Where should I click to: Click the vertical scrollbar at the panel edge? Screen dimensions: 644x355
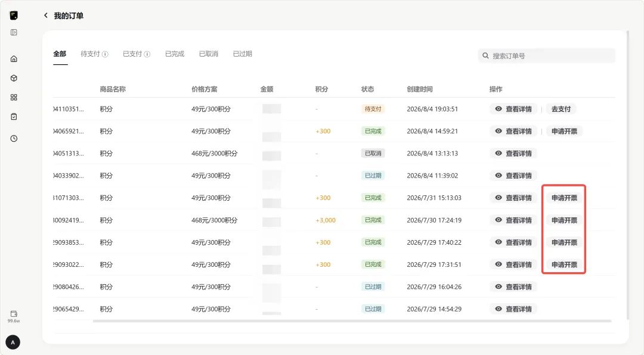627,175
